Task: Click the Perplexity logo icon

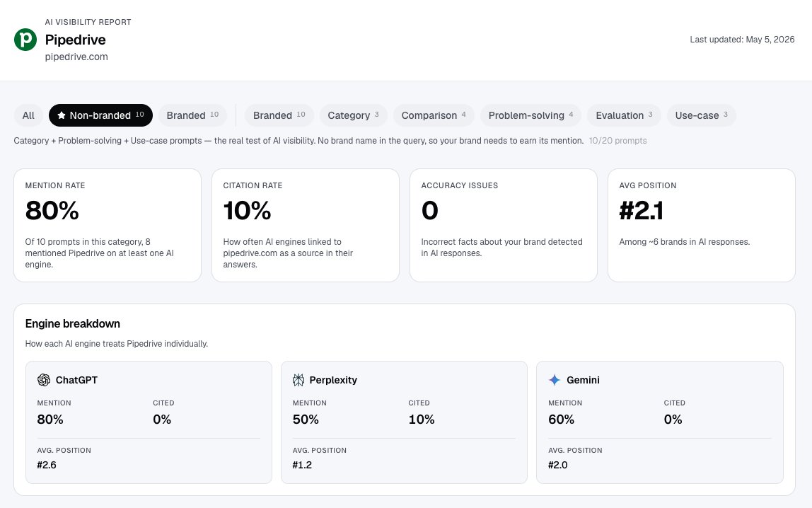Action: pyautogui.click(x=298, y=380)
